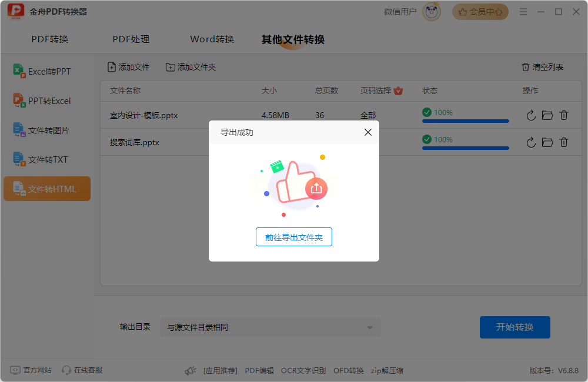Click 前往导出文件夹 button
This screenshot has height=382, width=588.
(x=293, y=237)
